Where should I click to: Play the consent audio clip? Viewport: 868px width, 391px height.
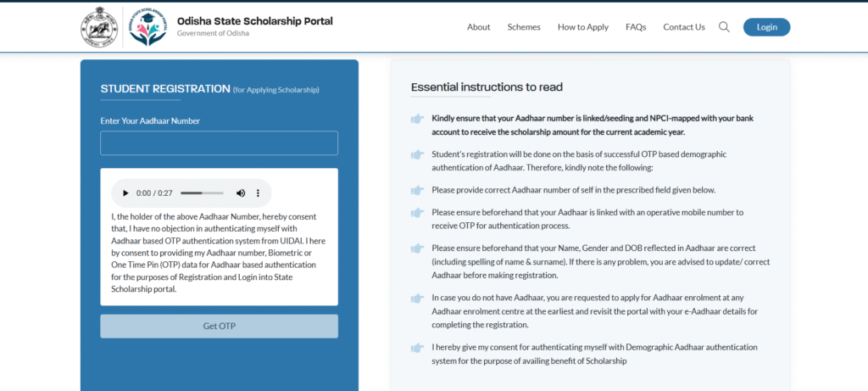coord(125,193)
